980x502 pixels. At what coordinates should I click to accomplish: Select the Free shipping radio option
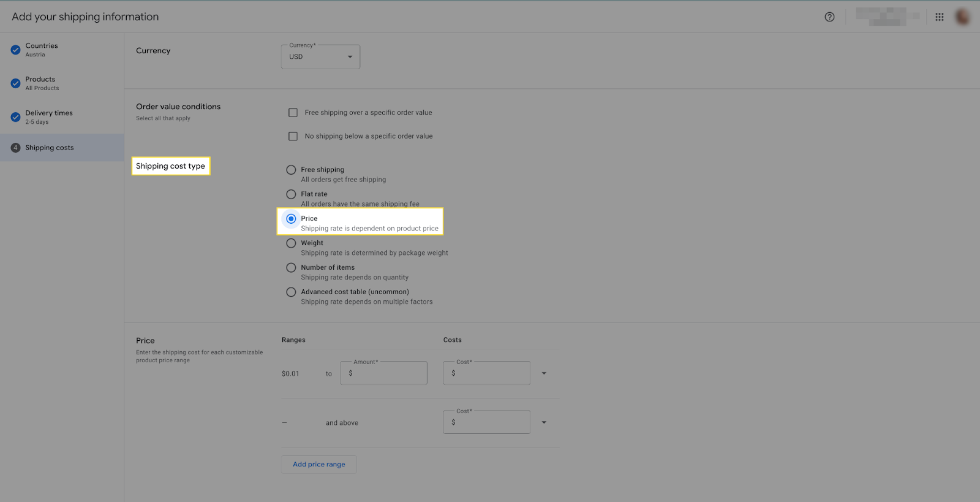(x=291, y=170)
